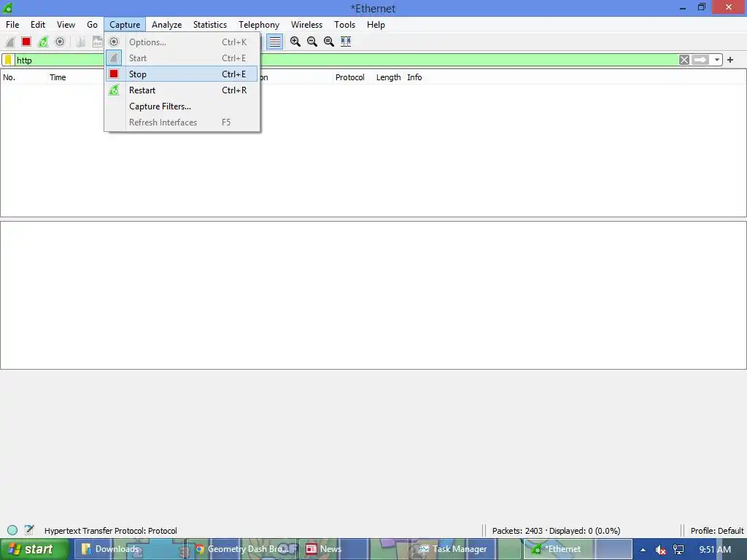
Task: Switch to the News taskbar item
Action: pos(354,550)
